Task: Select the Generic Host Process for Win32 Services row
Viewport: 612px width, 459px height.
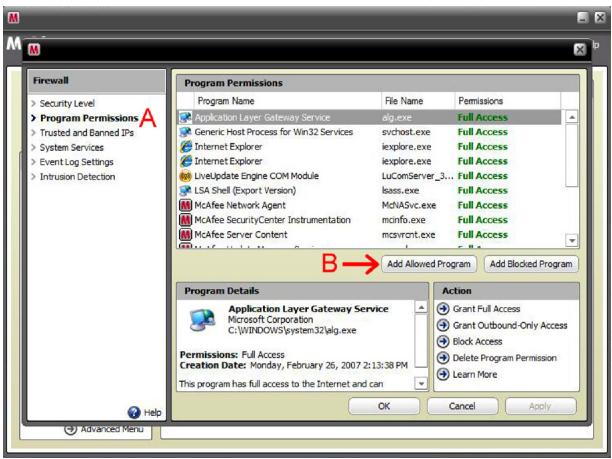Action: click(370, 132)
